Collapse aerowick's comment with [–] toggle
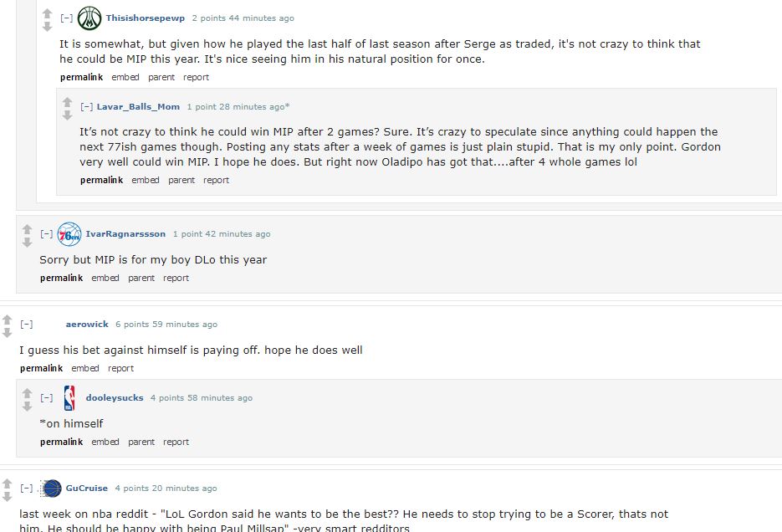The width and height of the screenshot is (782, 532). click(27, 324)
